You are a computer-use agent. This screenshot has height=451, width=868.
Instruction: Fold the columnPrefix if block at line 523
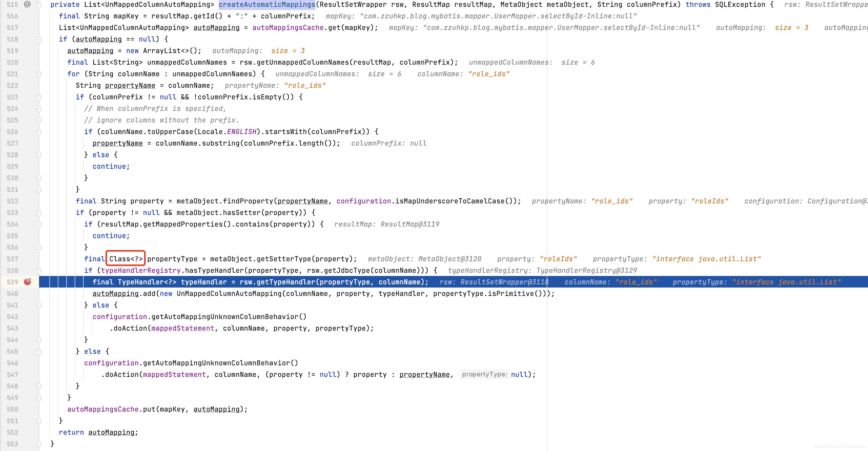coord(39,97)
